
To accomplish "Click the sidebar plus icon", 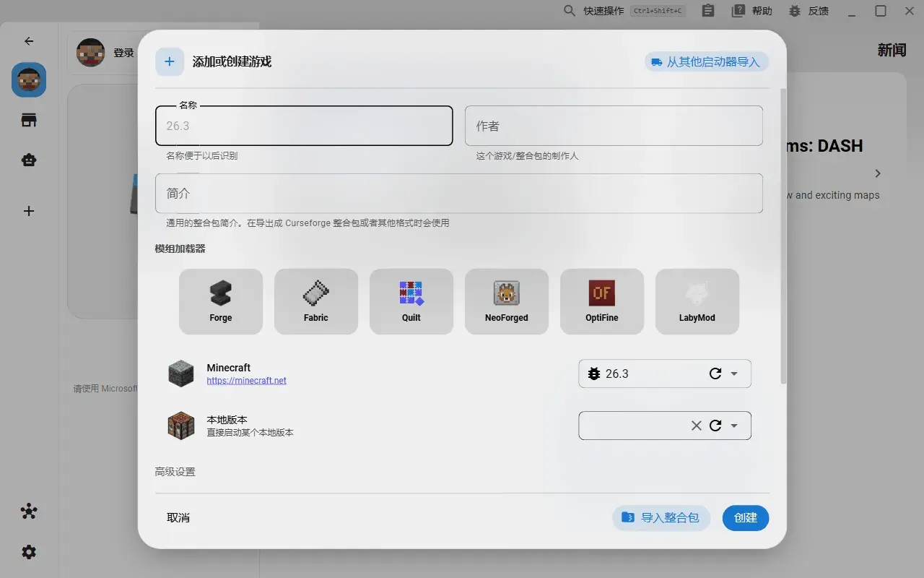I will click(29, 211).
